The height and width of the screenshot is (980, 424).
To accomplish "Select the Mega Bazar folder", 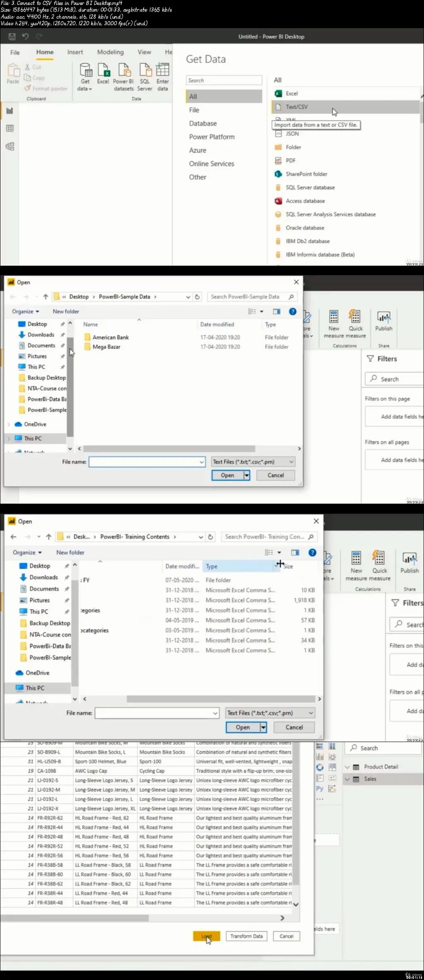I will (x=106, y=347).
